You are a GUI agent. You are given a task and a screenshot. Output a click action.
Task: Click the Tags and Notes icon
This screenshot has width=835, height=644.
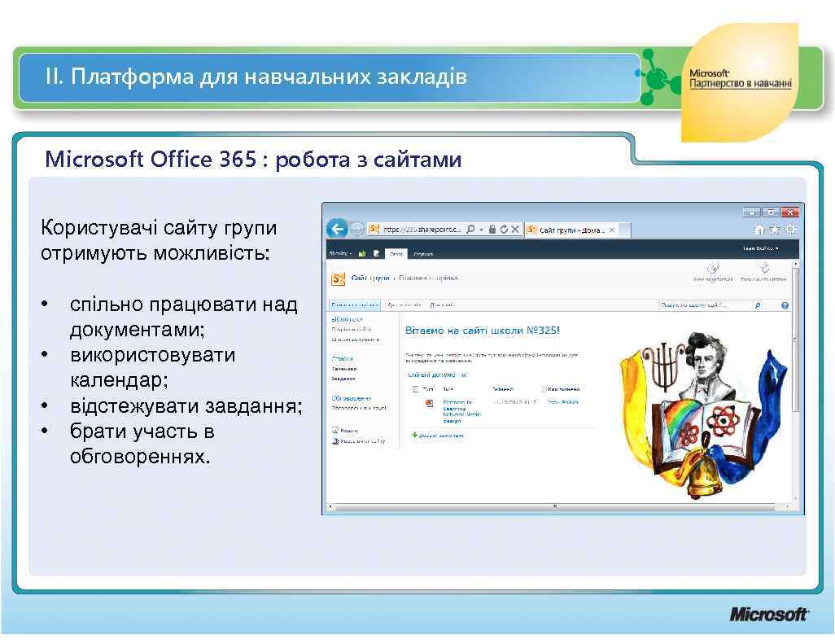(763, 268)
